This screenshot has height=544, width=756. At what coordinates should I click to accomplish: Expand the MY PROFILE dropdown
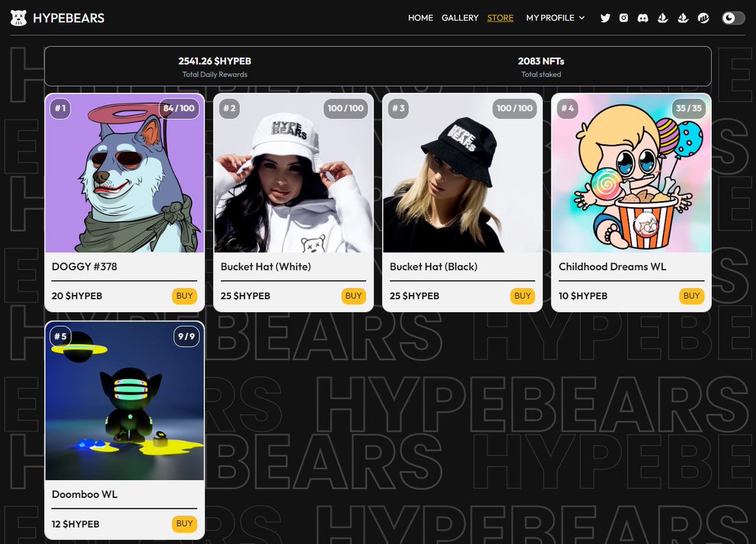(x=556, y=18)
